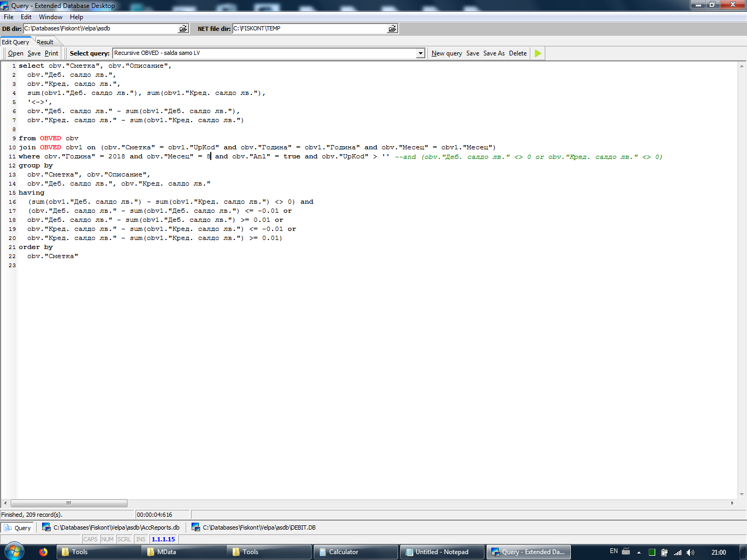Click the keyboard tray icon
The height and width of the screenshot is (560, 747).
point(626,551)
